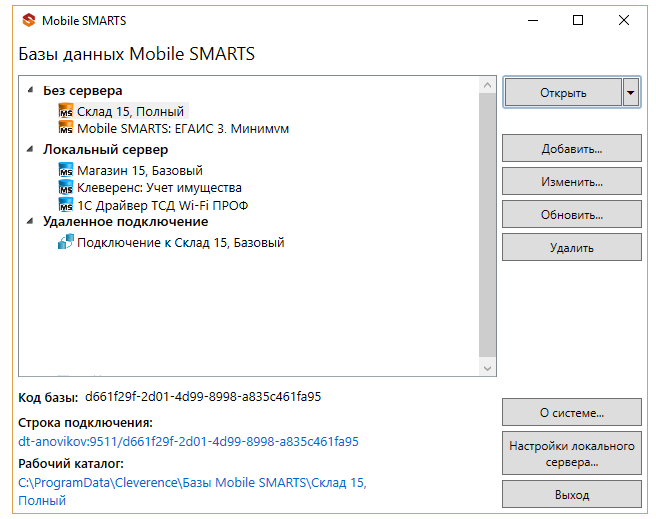Screen dimensions: 656x519
Task: Click the scrollbar down arrow in database list
Action: tap(487, 368)
